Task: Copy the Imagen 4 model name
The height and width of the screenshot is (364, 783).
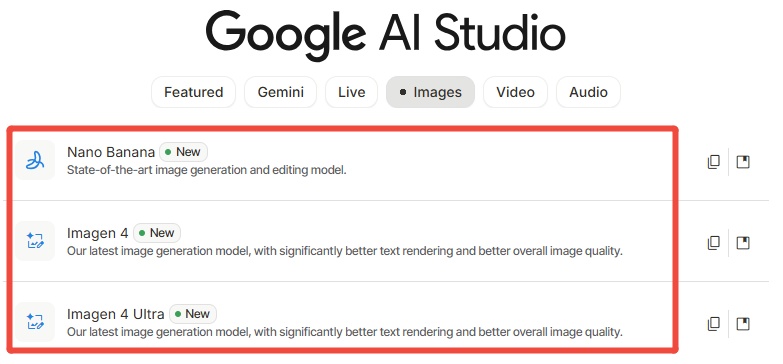Action: (x=714, y=243)
